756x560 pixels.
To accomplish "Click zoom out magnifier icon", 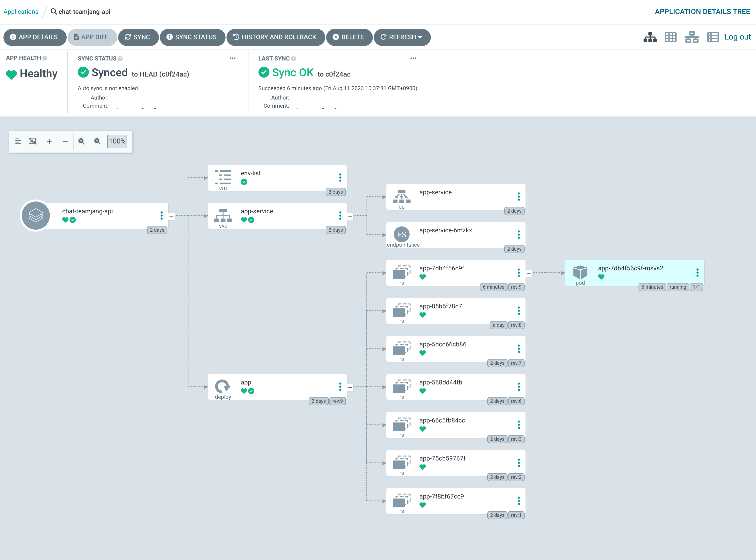I will [97, 141].
